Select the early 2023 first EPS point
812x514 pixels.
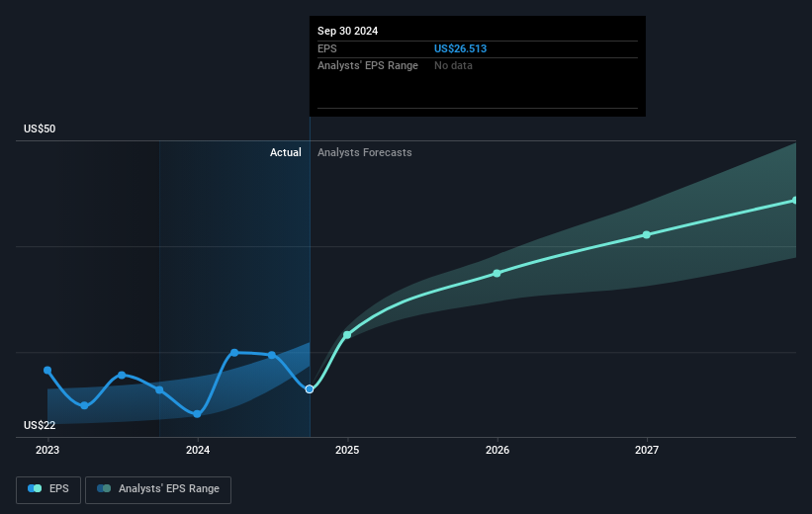pyautogui.click(x=47, y=370)
